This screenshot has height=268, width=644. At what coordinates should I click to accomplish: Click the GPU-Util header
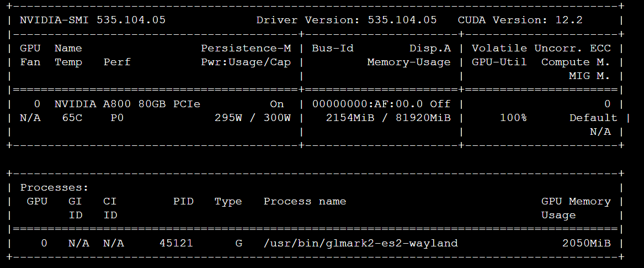[x=499, y=62]
